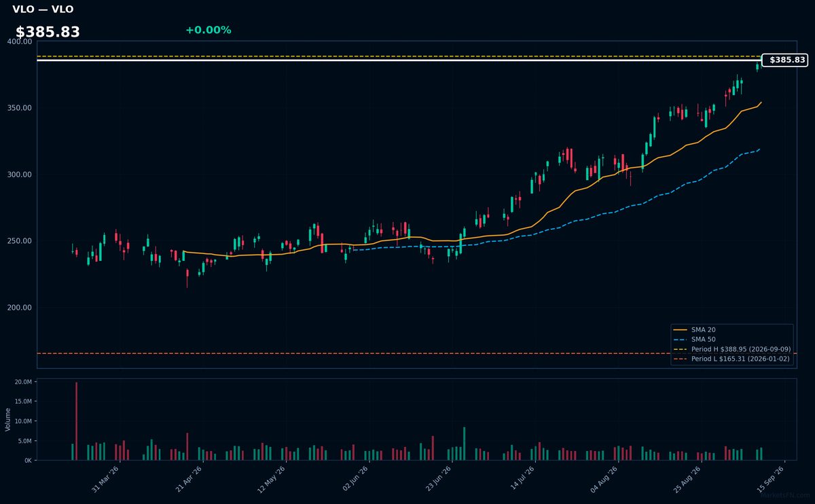
Task: Click the 10.0M volume axis label
Action: (x=23, y=422)
